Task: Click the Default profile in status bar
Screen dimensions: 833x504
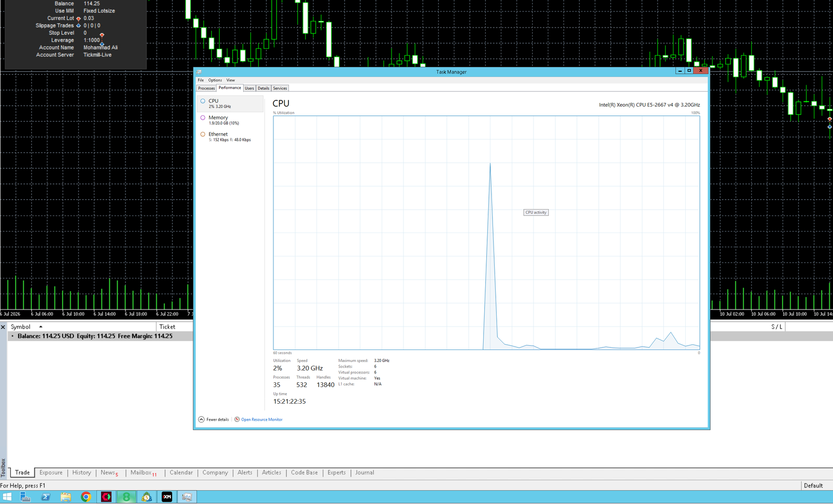Action: pos(813,486)
